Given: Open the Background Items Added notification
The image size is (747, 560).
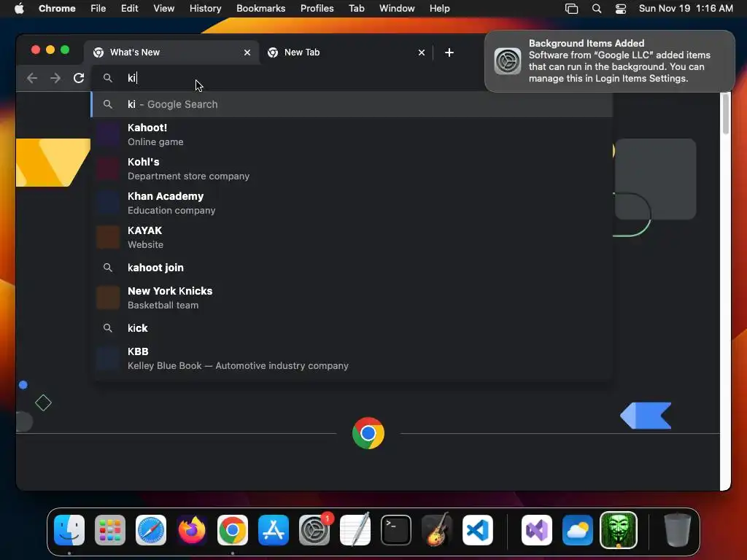Looking at the screenshot, I should (x=610, y=61).
